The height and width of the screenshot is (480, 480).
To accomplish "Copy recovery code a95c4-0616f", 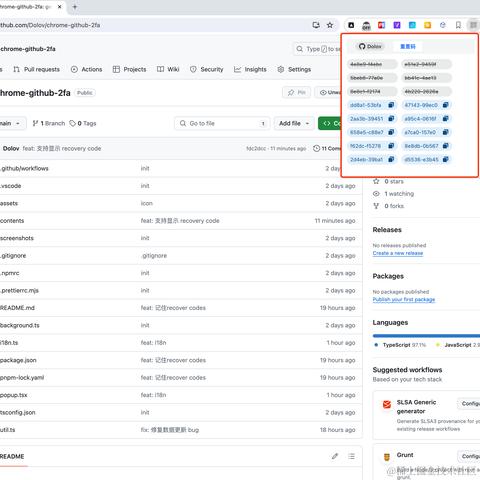I will click(445, 119).
